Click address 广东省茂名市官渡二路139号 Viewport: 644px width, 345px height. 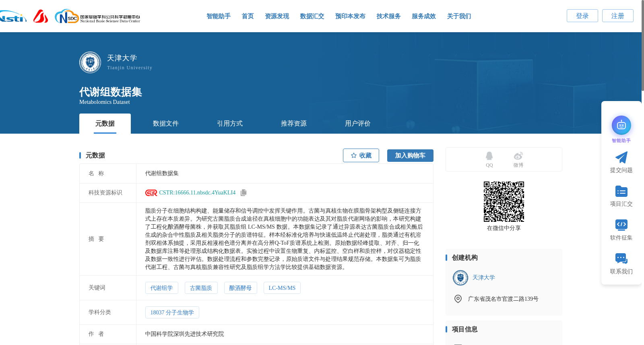click(x=503, y=299)
